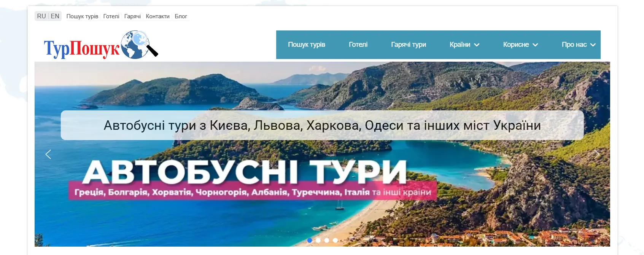Open Гарячі тури in main navigation
644x255 pixels.
[x=409, y=45]
